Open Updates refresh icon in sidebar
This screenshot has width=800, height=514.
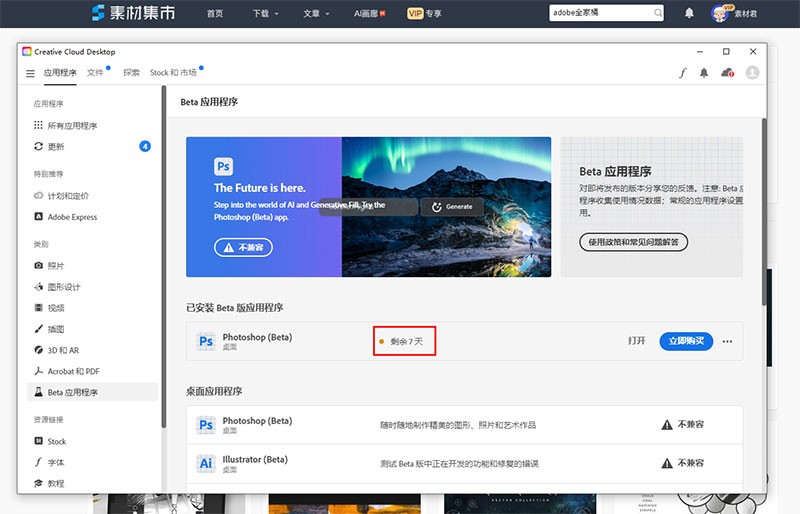[38, 146]
